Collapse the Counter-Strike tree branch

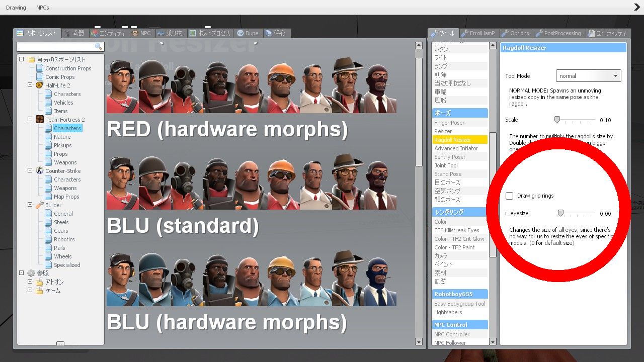point(30,170)
